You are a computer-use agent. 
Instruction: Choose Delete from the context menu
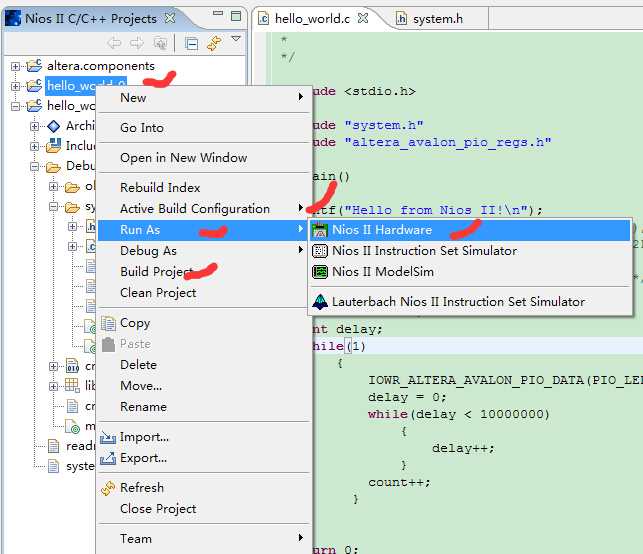point(203,365)
